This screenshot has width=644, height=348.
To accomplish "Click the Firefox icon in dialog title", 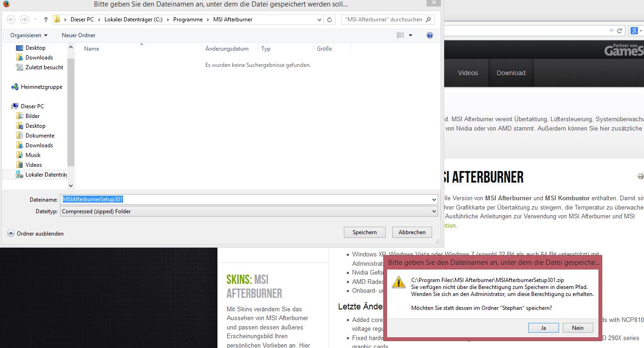I will (x=6, y=4).
